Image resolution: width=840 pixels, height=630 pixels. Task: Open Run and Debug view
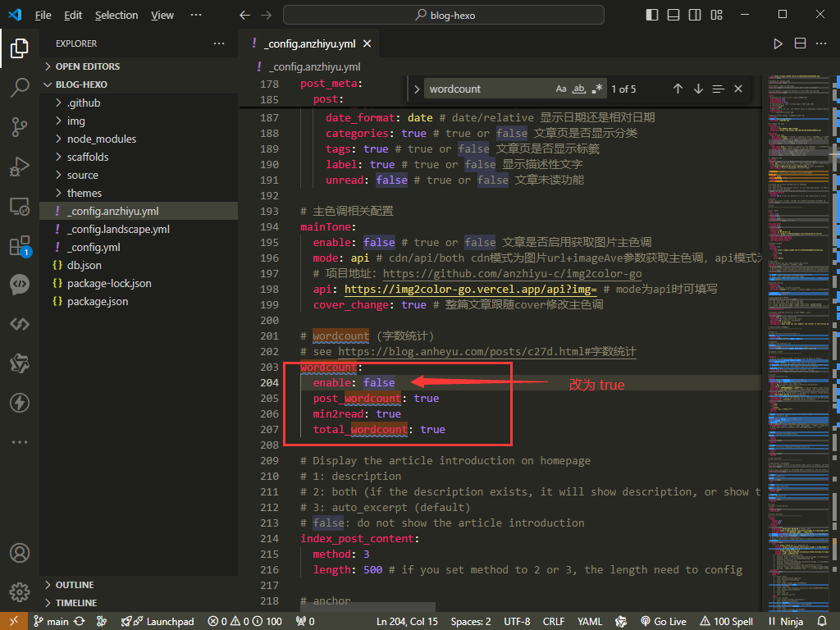[19, 167]
